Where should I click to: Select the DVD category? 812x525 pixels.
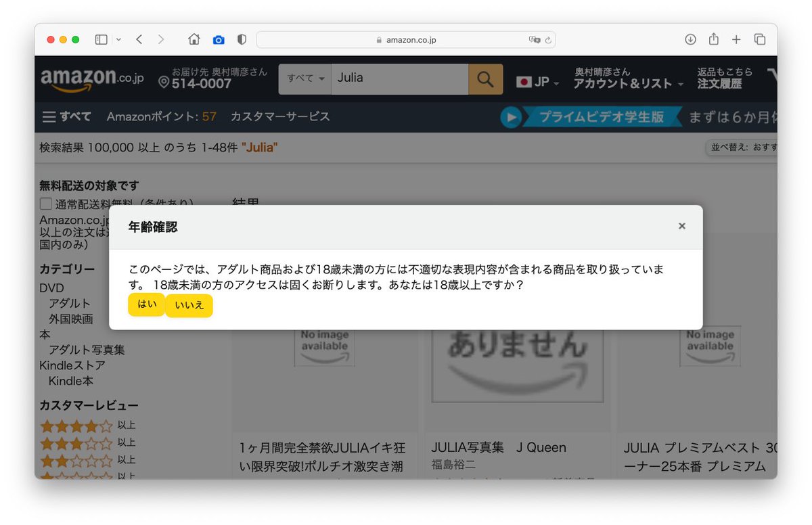coord(51,288)
